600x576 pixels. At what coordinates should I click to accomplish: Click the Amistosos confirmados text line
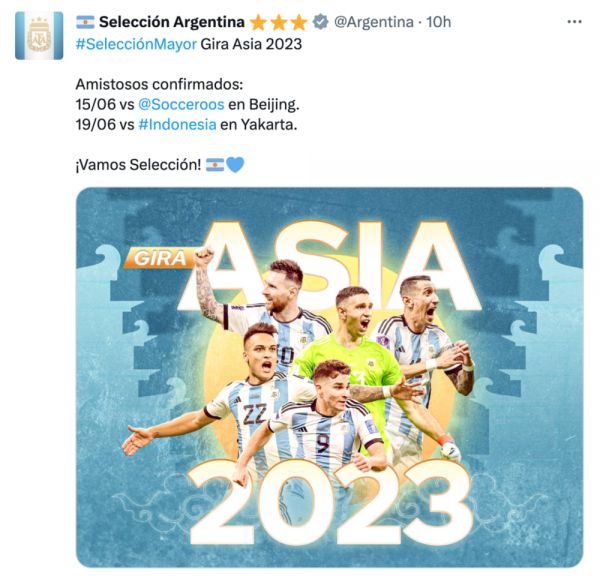pos(159,84)
